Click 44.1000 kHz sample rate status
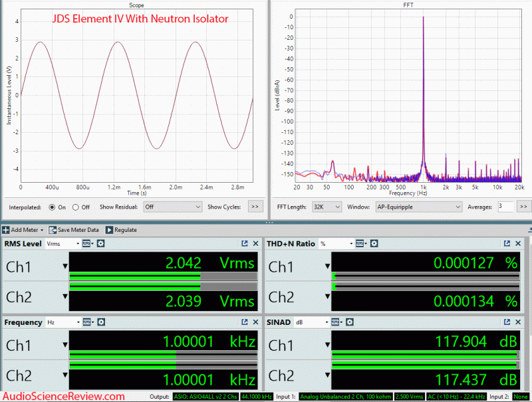Viewport: 532px width, 402px height. pyautogui.click(x=257, y=397)
